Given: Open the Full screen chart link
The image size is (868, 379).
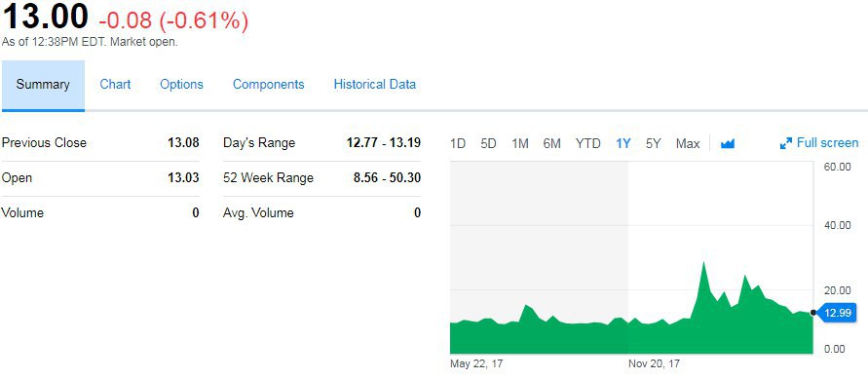Looking at the screenshot, I should [828, 143].
